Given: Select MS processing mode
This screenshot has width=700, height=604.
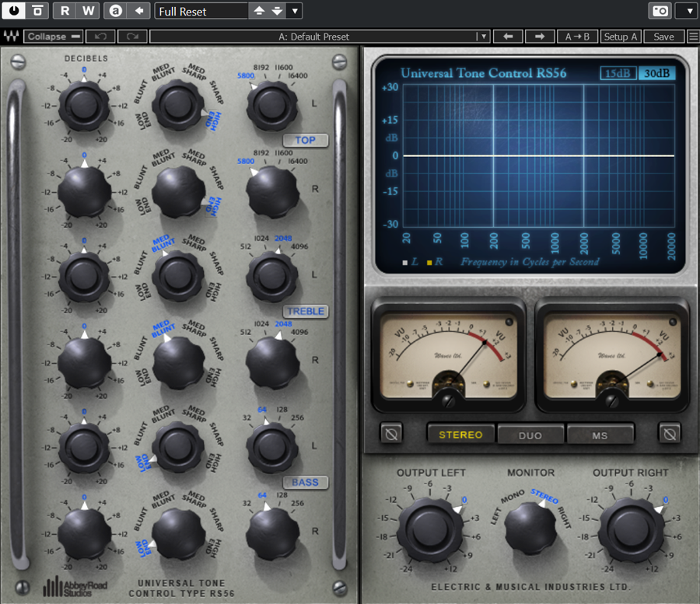Looking at the screenshot, I should (x=600, y=435).
